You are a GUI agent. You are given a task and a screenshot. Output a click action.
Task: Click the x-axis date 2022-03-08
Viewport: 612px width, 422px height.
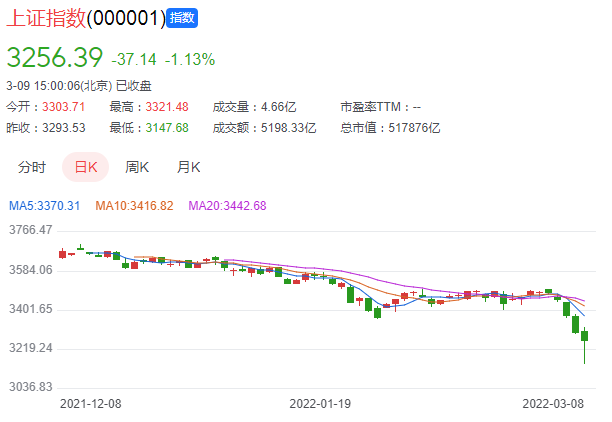point(553,404)
